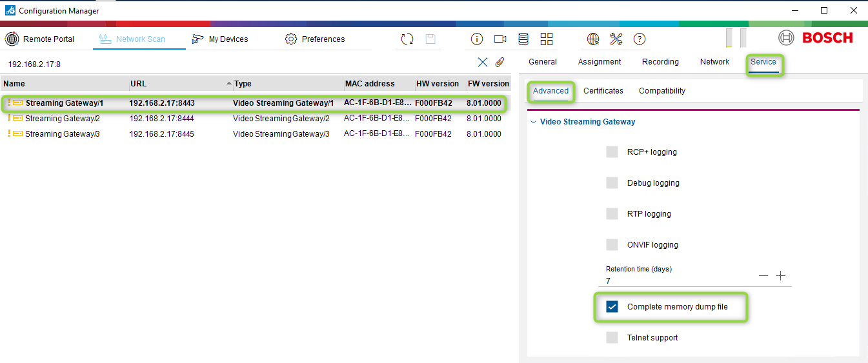Switch to the Certificates tab
Image resolution: width=868 pixels, height=363 pixels.
(x=603, y=91)
